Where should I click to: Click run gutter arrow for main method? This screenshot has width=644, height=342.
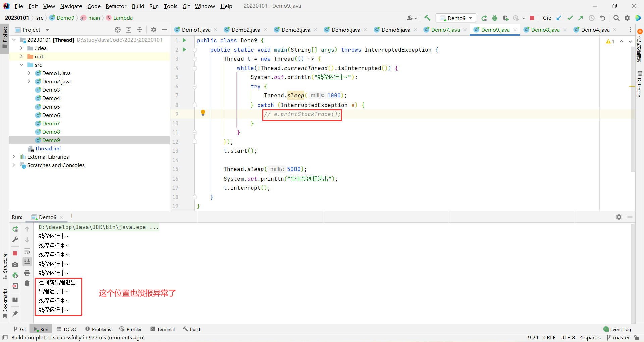tap(184, 50)
